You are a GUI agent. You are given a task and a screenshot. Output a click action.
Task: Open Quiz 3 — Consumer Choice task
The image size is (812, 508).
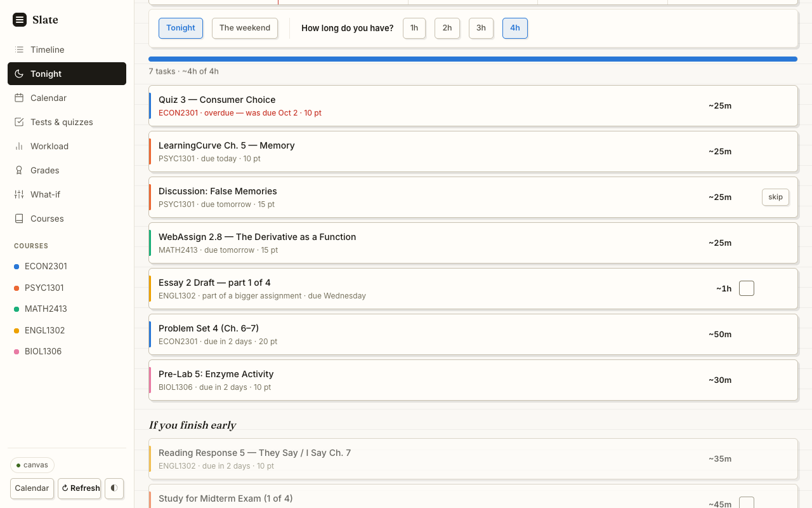(473, 105)
